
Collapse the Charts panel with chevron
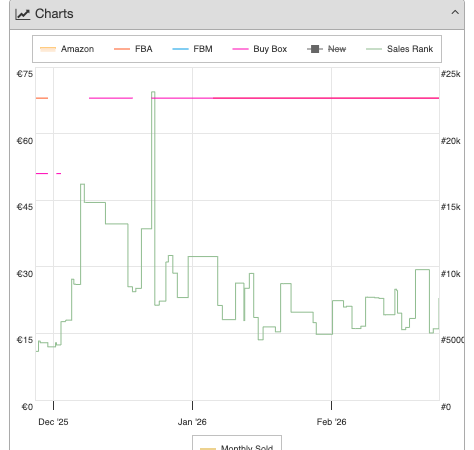coord(455,13)
